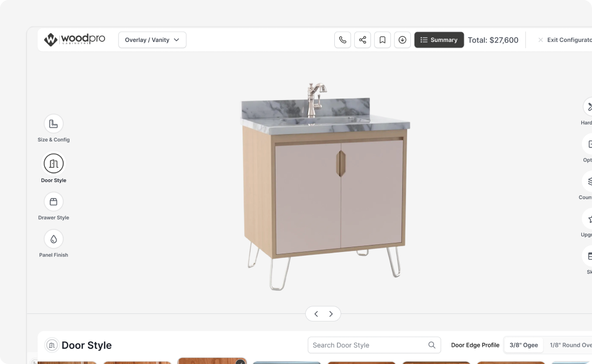
Task: Open the Options section icon
Action: pos(588,144)
